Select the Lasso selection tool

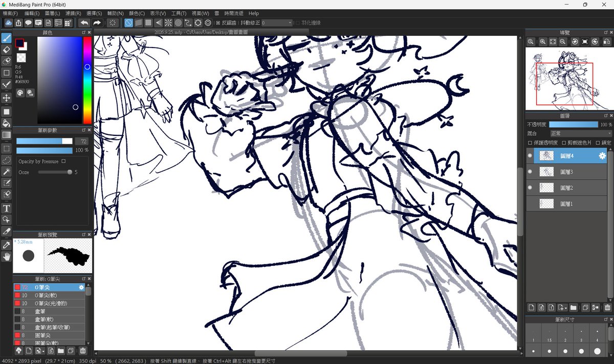pos(7,160)
